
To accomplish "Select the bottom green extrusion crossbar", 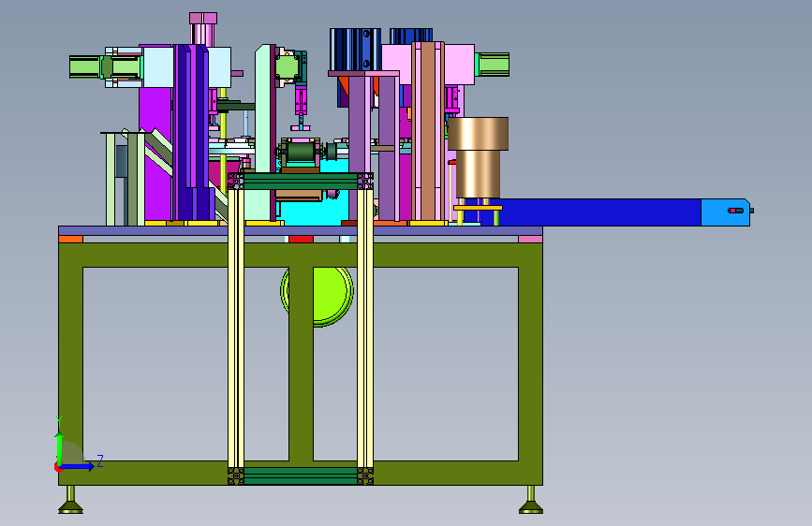I will pyautogui.click(x=301, y=475).
